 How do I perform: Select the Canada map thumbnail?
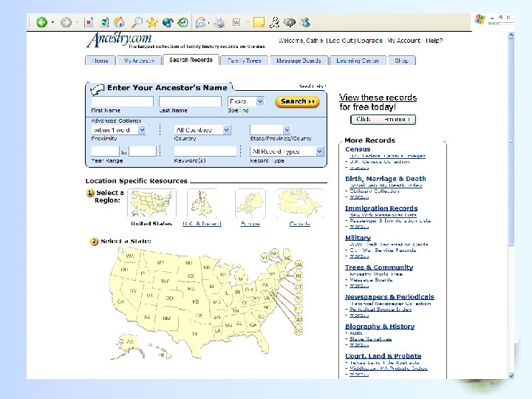click(x=299, y=204)
